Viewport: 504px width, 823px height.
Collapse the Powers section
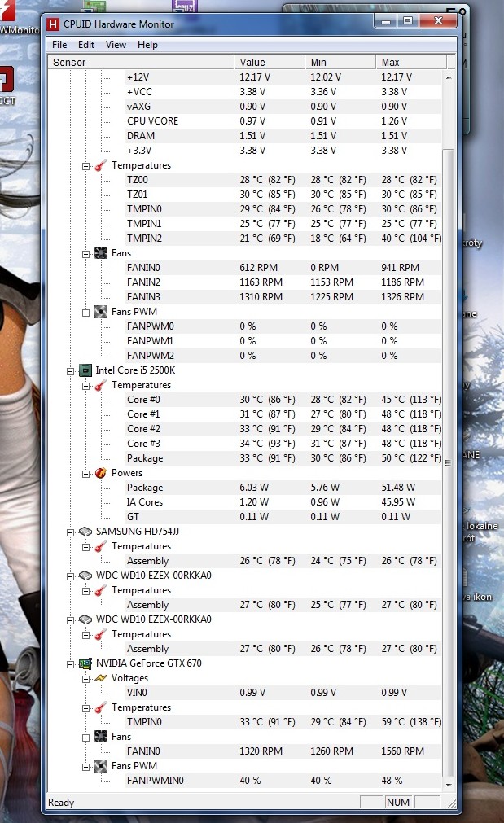(85, 474)
